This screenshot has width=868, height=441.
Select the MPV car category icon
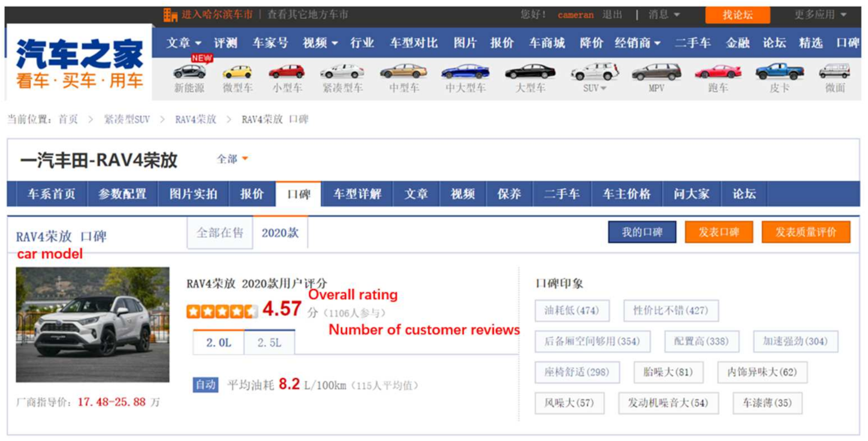(x=656, y=72)
